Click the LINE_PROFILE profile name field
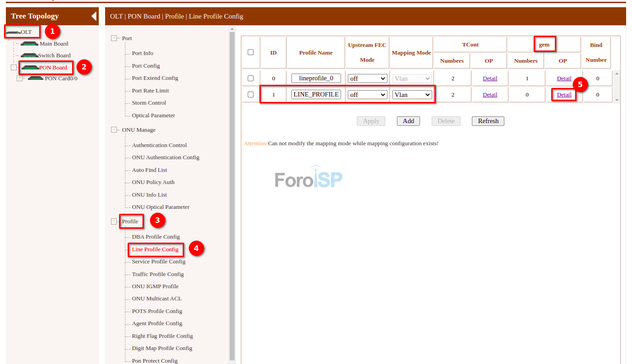 tap(316, 95)
